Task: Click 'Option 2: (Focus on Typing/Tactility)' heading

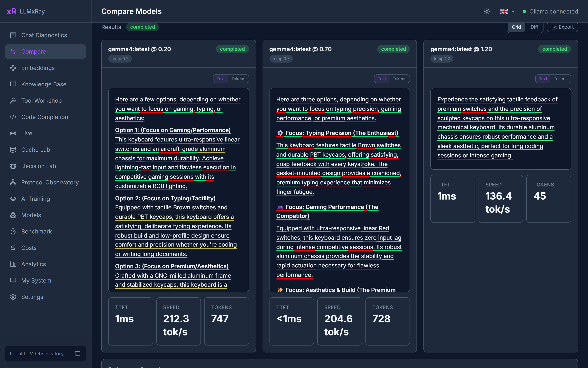Action: click(165, 198)
